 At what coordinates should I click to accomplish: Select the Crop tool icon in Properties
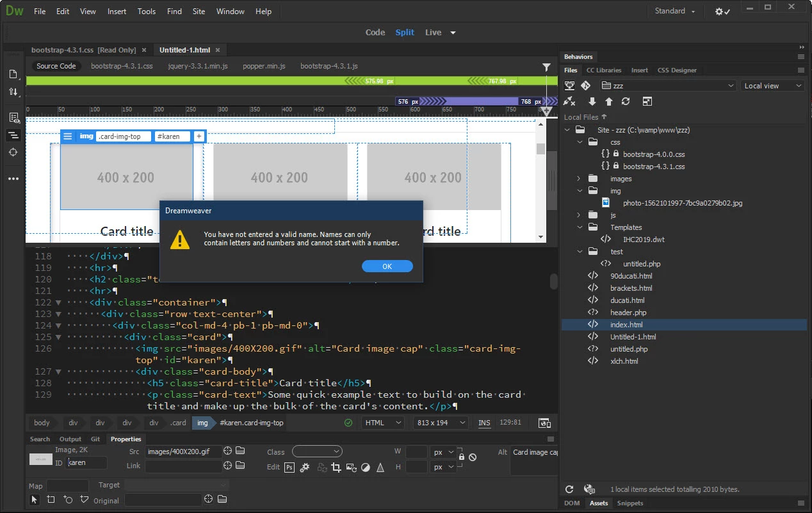[x=336, y=468]
